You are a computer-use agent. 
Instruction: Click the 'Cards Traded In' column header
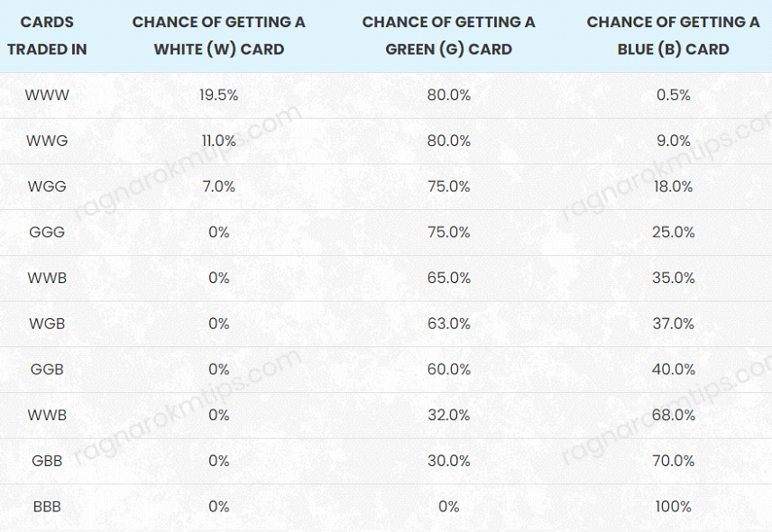coord(47,35)
